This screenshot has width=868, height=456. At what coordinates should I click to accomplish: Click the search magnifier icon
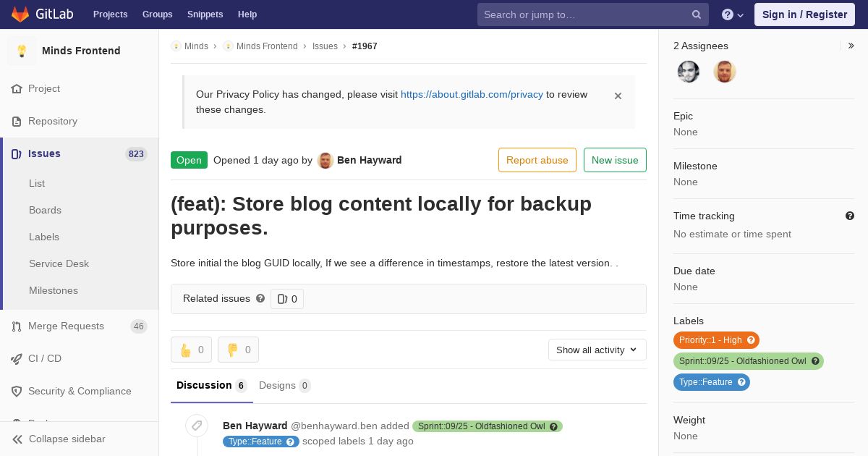[x=697, y=14]
